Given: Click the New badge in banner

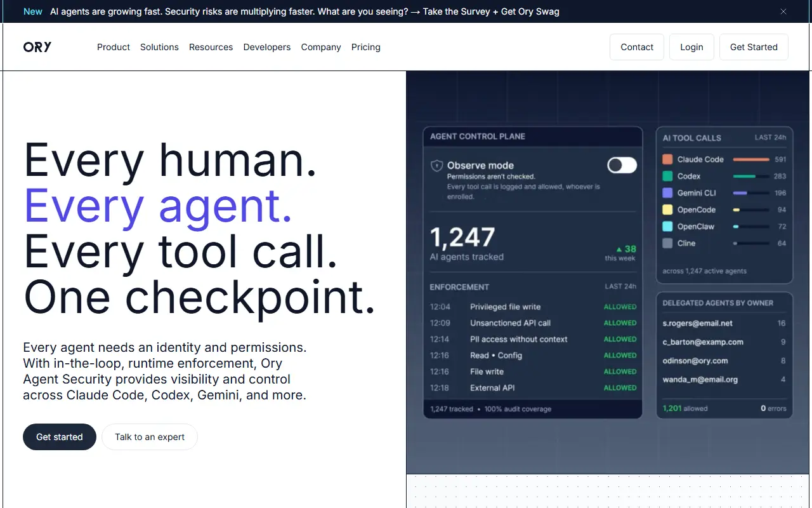Looking at the screenshot, I should pyautogui.click(x=33, y=11).
